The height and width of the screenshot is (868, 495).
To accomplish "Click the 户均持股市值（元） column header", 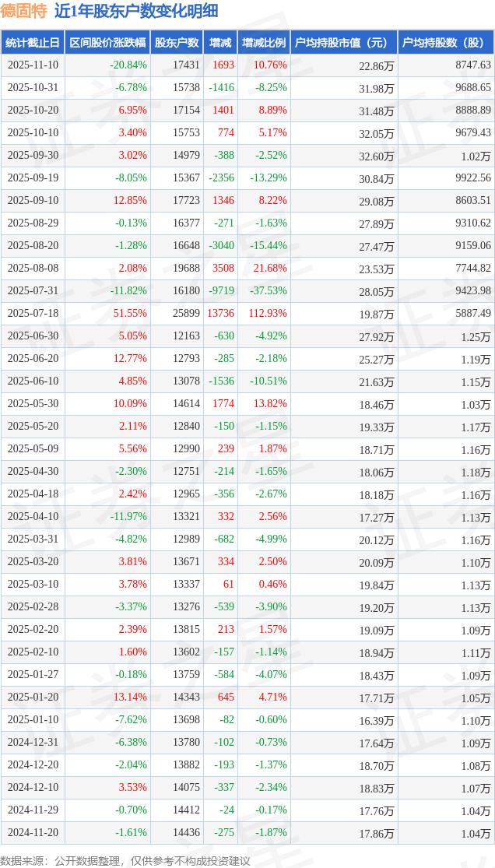I will [343, 43].
